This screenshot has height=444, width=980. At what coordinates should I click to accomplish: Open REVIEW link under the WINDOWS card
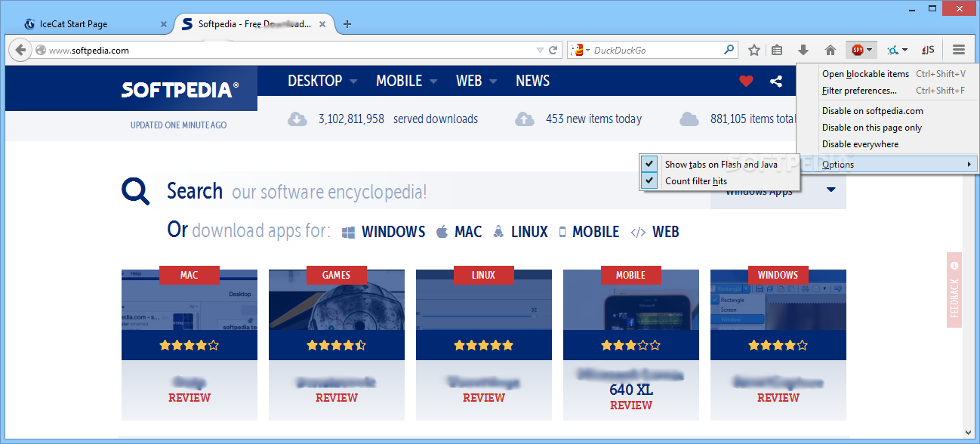[778, 398]
